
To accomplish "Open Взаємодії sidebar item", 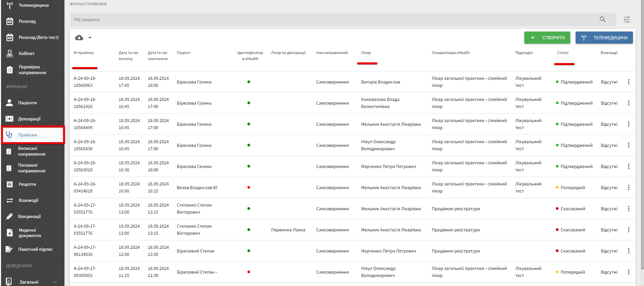I will (x=28, y=200).
